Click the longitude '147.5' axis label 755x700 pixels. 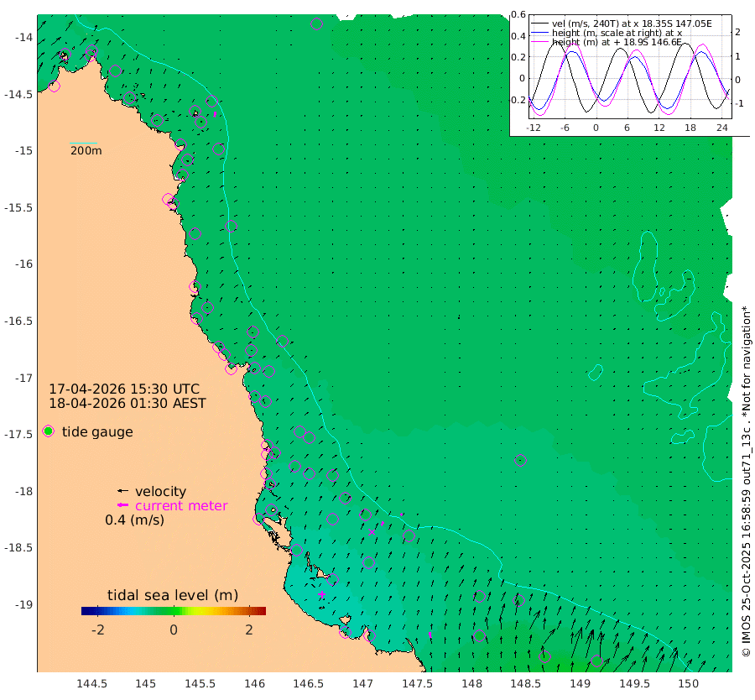coord(418,683)
